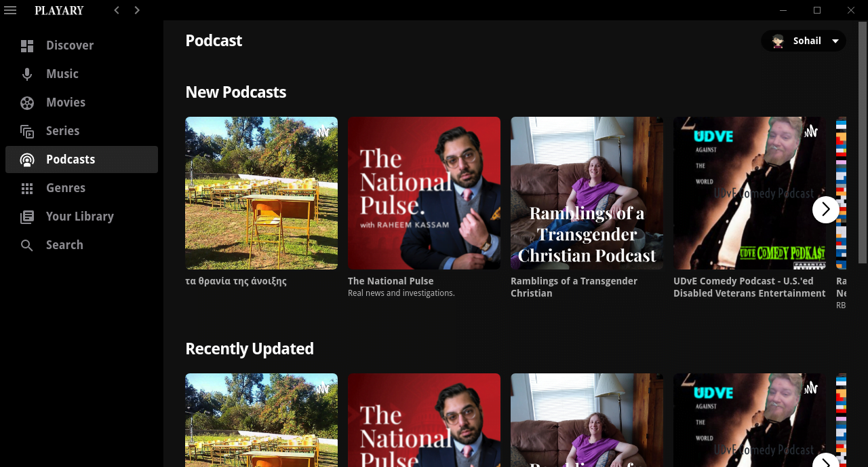868x467 pixels.
Task: Open the Music section from the sidebar
Action: (x=27, y=74)
